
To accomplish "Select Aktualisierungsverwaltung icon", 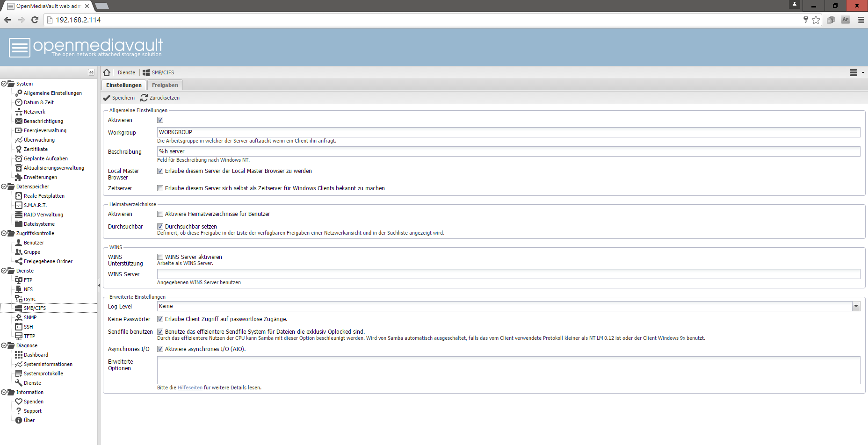I will point(19,168).
